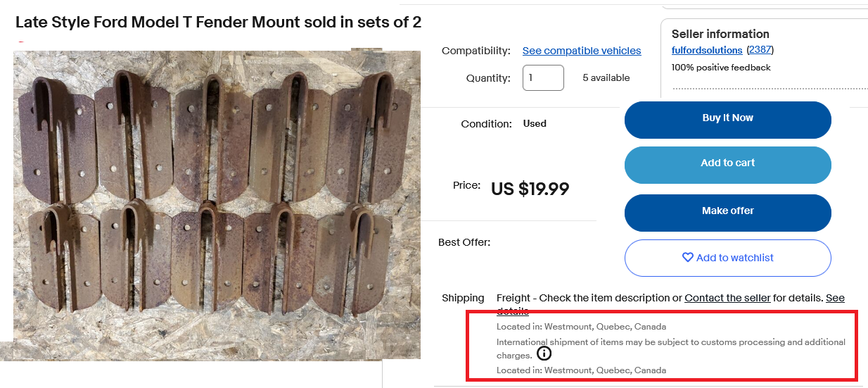Click the 100% positive feedback text
The width and height of the screenshot is (868, 388).
tap(721, 68)
